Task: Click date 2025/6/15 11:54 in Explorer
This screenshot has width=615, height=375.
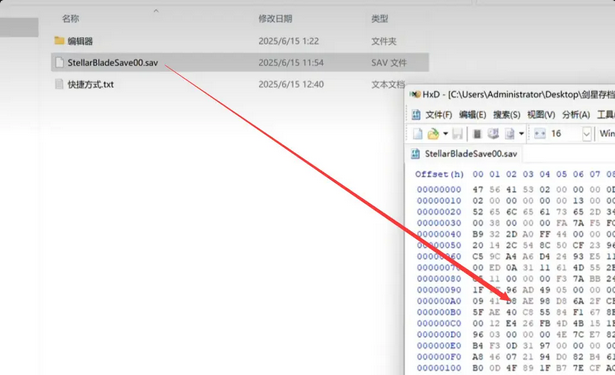Action: [291, 62]
